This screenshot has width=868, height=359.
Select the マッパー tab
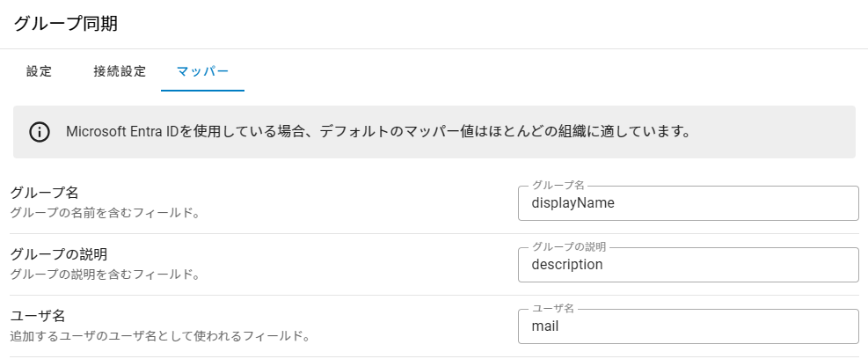click(x=202, y=71)
